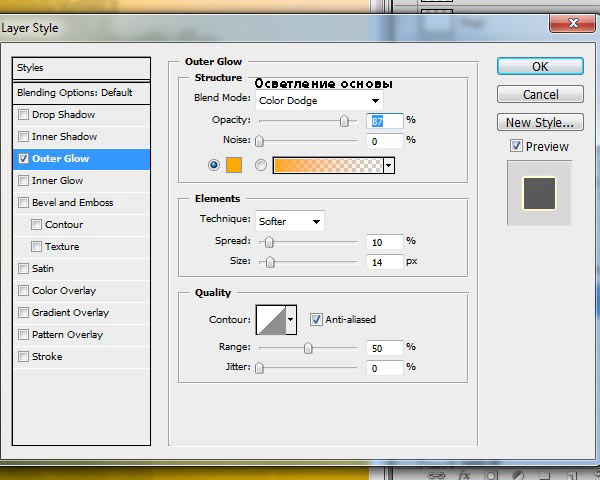Click new adjustment layer icon in Layers panel
The width and height of the screenshot is (600, 480).
[517, 475]
